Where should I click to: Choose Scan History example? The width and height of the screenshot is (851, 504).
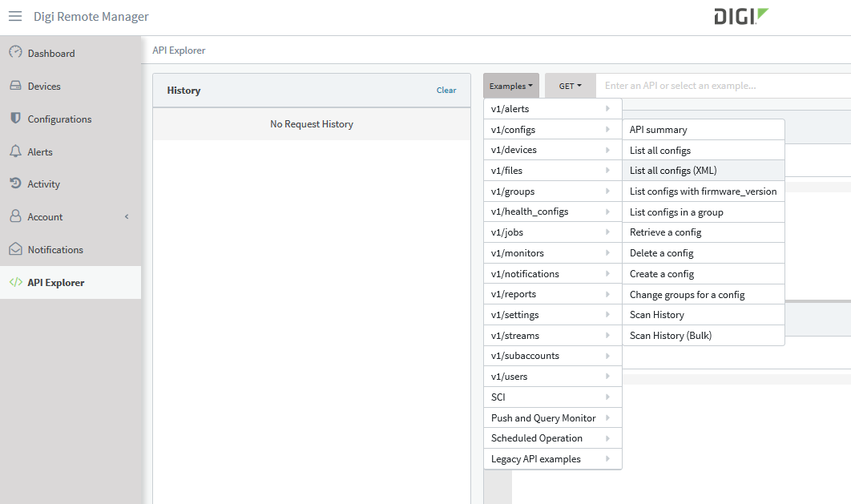(704, 315)
